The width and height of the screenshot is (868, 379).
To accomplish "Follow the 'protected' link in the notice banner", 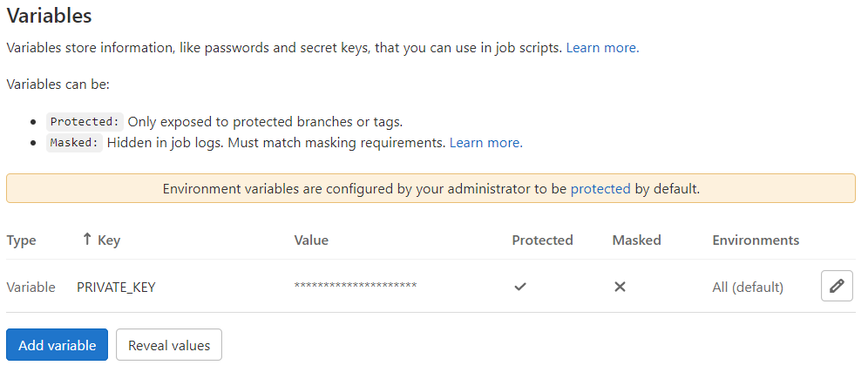I will tap(600, 188).
